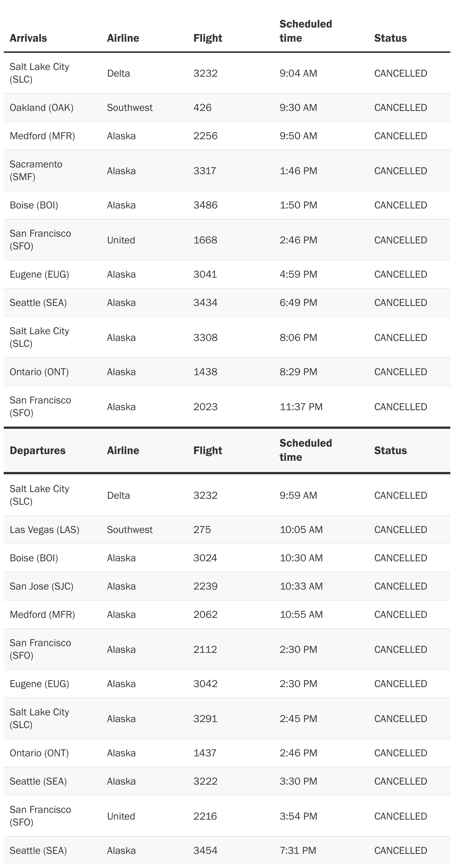Click the 9:04 AM Delta arrival time
Viewport: 454px width, 868px height.
298,73
